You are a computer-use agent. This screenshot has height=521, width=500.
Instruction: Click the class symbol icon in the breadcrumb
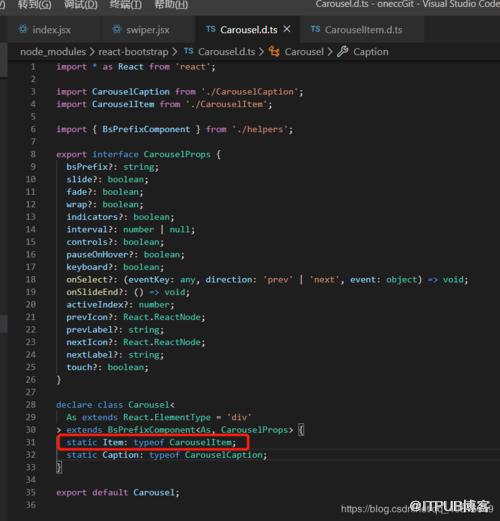(x=274, y=52)
